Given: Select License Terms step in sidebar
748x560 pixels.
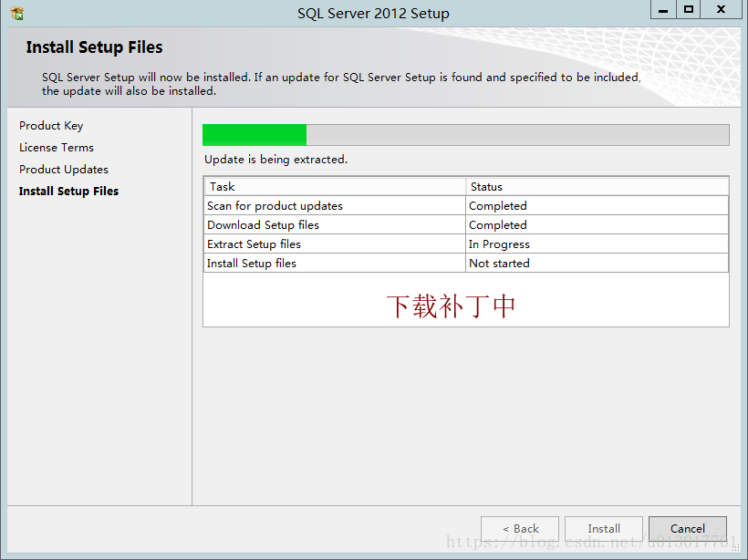Looking at the screenshot, I should click(57, 148).
